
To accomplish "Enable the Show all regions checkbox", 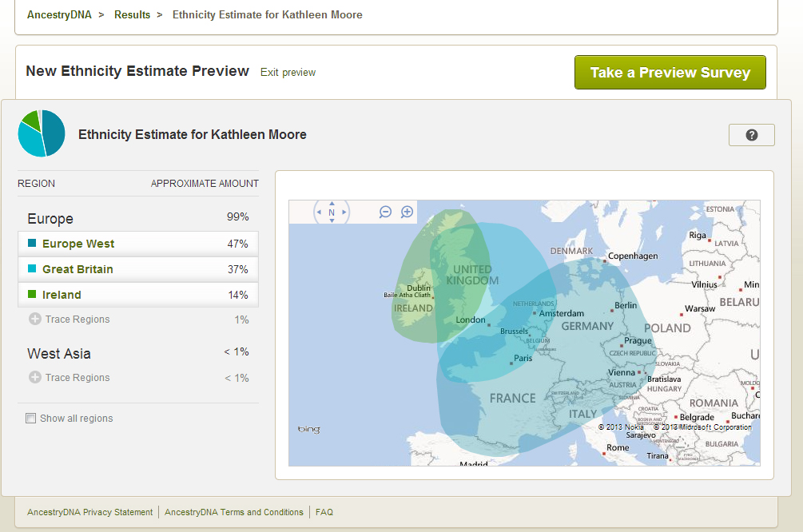I will 31,419.
